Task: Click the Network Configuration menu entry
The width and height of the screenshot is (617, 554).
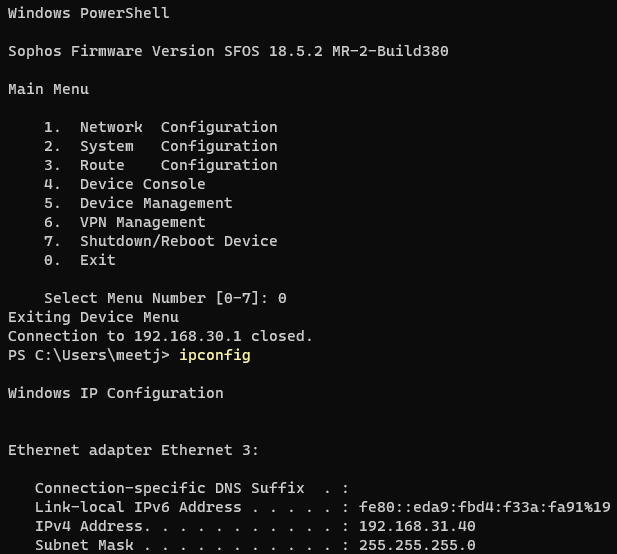Action: (161, 127)
